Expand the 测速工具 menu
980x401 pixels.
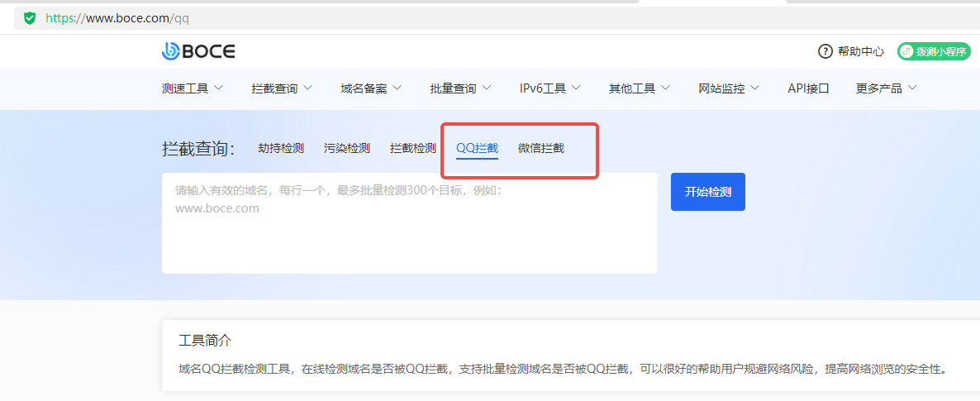pos(193,88)
